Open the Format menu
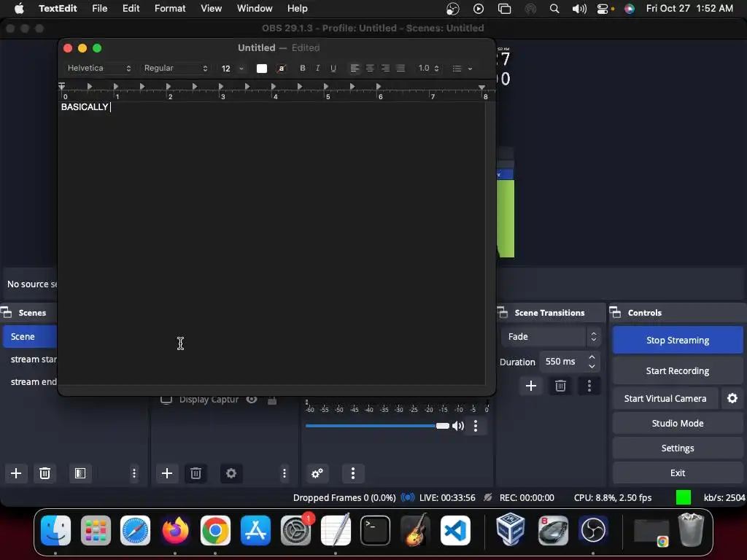The width and height of the screenshot is (747, 560). tap(170, 8)
